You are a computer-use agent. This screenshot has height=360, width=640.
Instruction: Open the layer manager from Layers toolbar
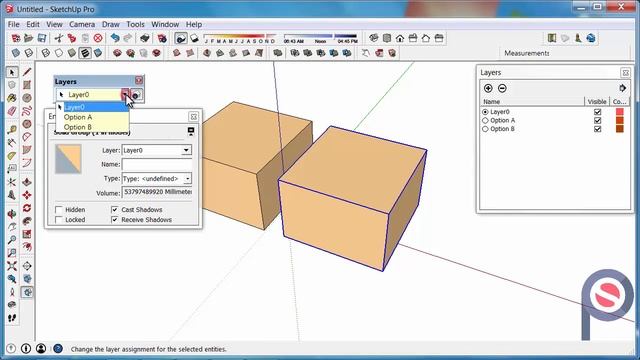(136, 95)
